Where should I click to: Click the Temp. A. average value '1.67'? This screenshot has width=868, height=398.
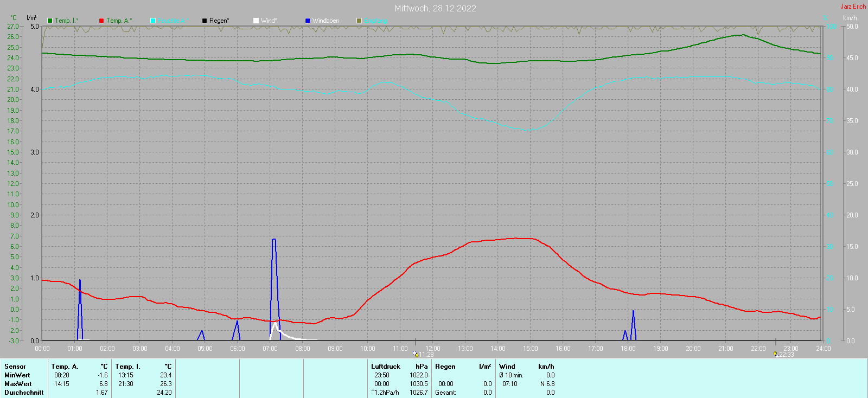click(102, 393)
